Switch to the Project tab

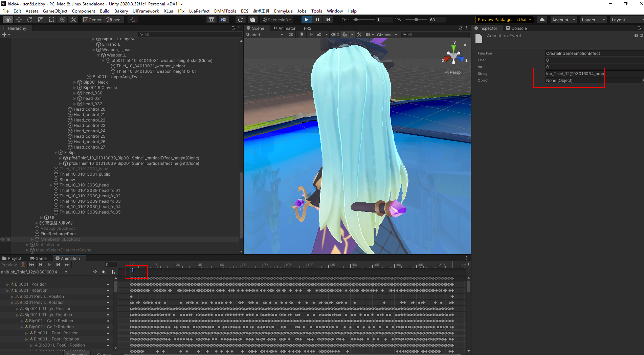tap(12, 258)
